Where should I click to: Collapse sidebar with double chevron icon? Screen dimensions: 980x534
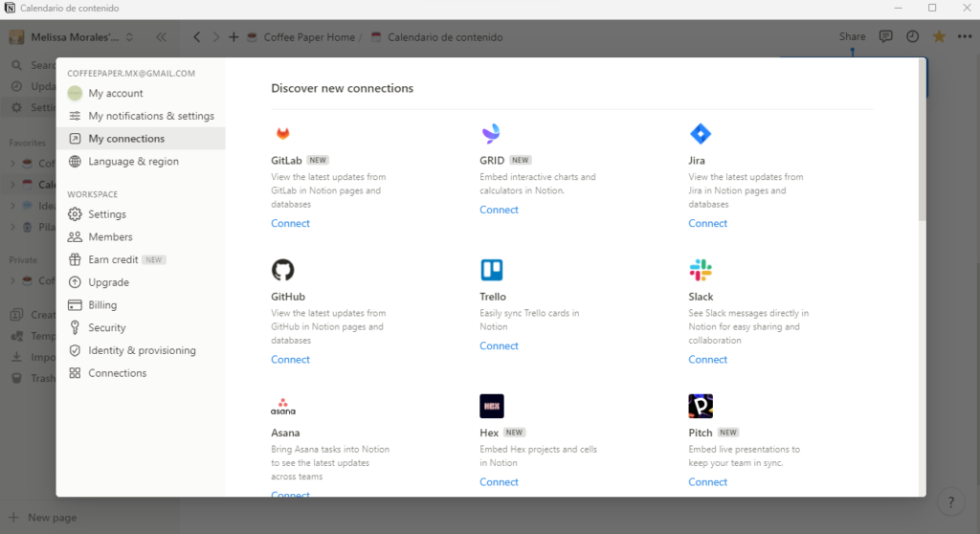point(161,37)
